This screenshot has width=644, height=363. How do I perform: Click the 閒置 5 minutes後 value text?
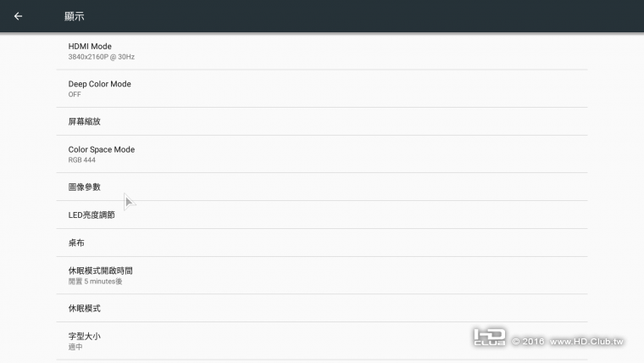[96, 281]
